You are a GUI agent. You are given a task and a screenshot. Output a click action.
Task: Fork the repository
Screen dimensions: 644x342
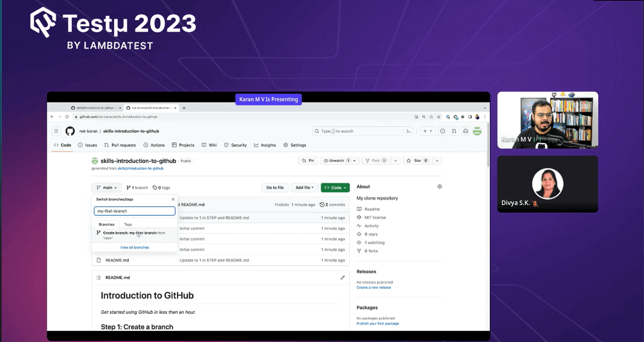pyautogui.click(x=376, y=161)
